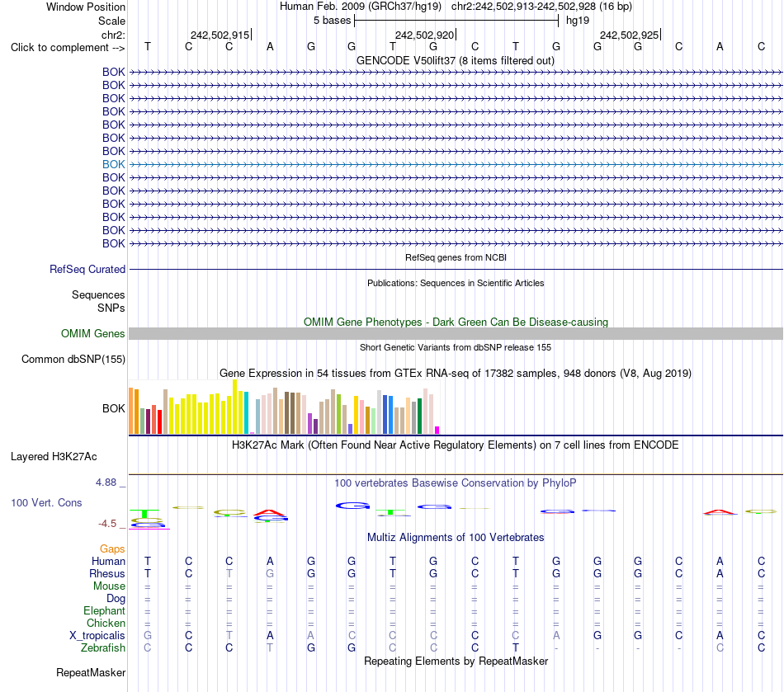784x692 pixels.
Task: Open the H3K27Ac Mark track title
Action: tap(455, 445)
